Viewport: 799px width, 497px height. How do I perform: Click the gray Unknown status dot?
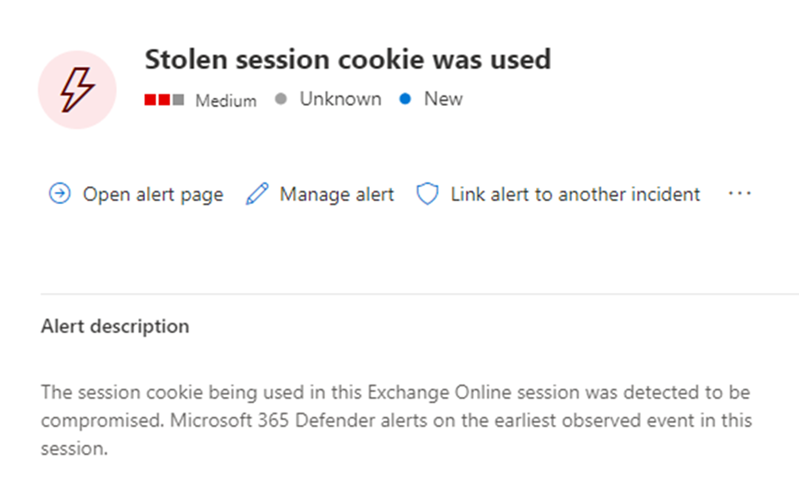point(281,100)
